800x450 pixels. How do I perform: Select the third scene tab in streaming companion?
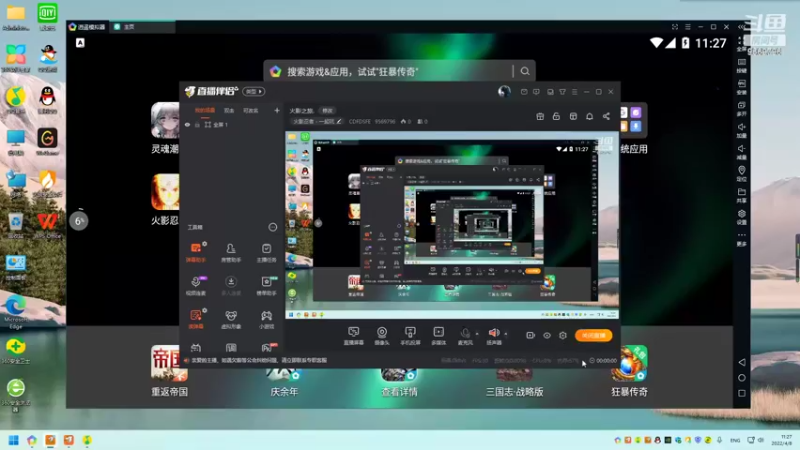click(x=250, y=110)
